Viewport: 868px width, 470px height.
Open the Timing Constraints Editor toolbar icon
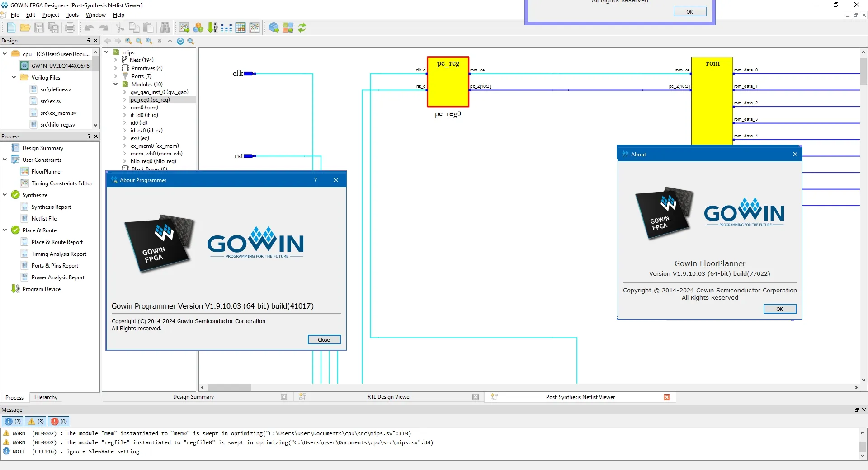pos(255,28)
